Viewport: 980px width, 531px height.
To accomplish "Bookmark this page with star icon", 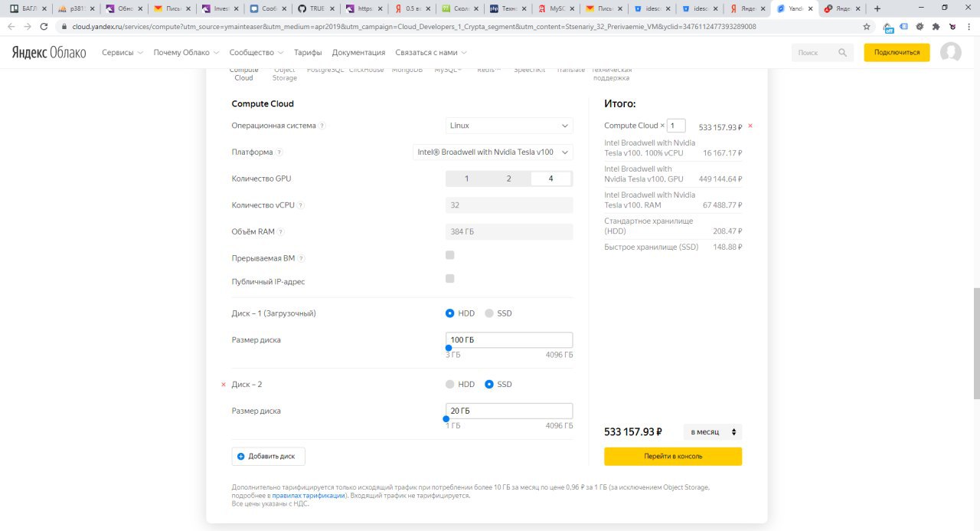I will coord(867,26).
